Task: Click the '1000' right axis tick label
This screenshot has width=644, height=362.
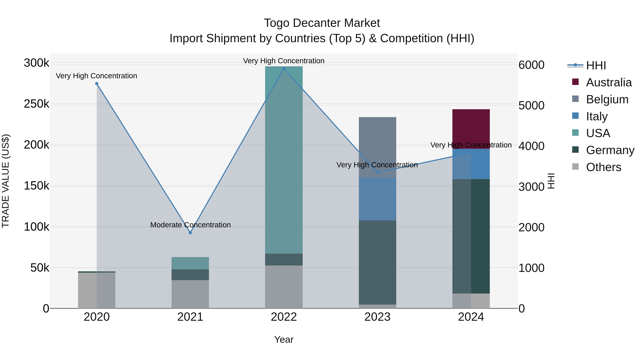Action: coord(531,268)
